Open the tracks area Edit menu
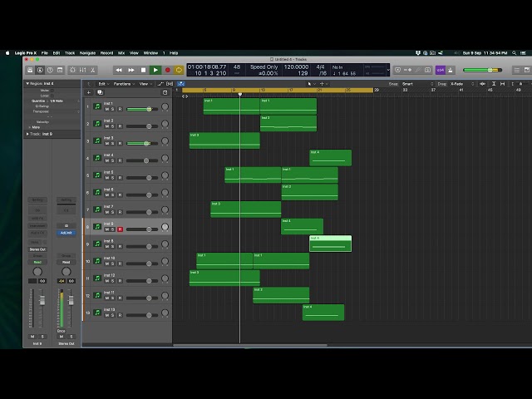532x399 pixels. coord(103,84)
